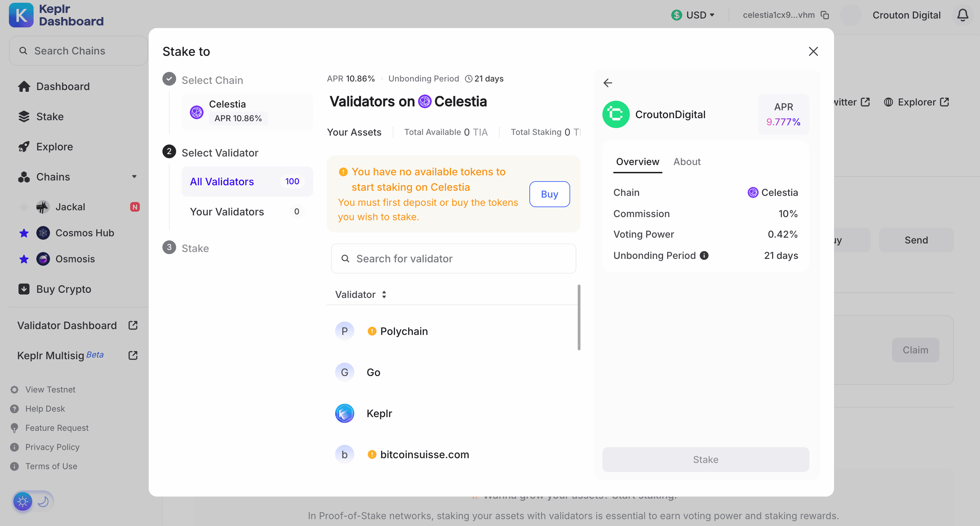Select the Your Validators tab
Image resolution: width=980 pixels, height=526 pixels.
point(247,212)
